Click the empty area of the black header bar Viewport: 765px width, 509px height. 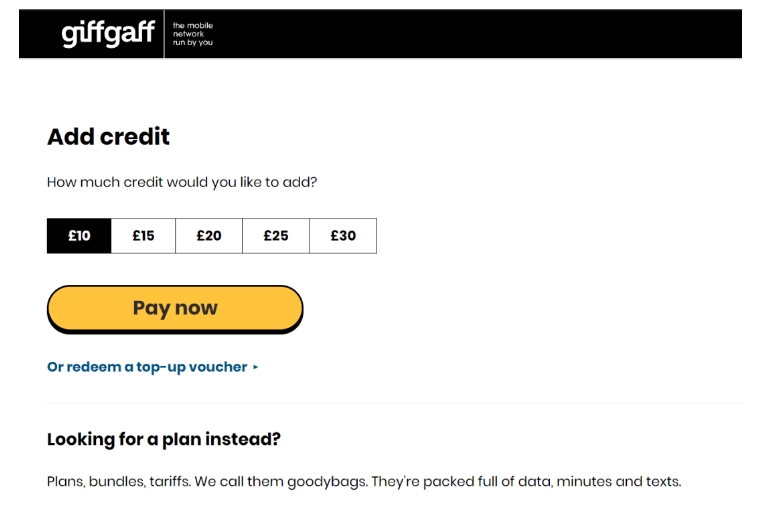[x=480, y=34]
